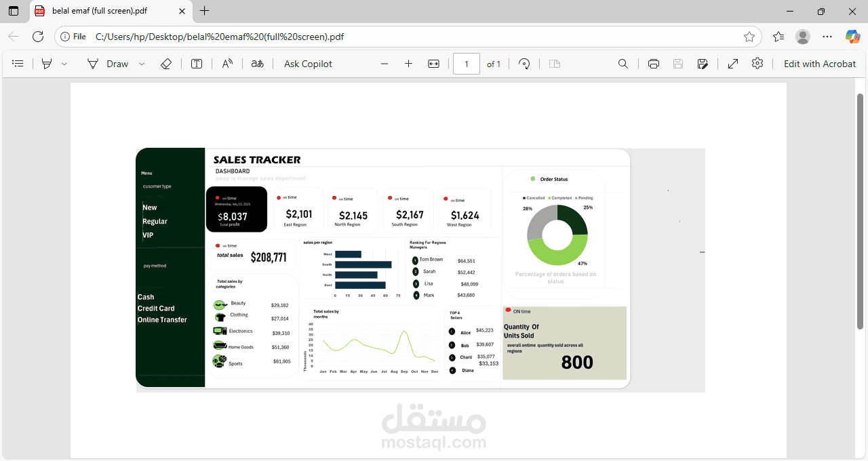Click Save as icon
The width and height of the screenshot is (868, 461).
point(703,64)
